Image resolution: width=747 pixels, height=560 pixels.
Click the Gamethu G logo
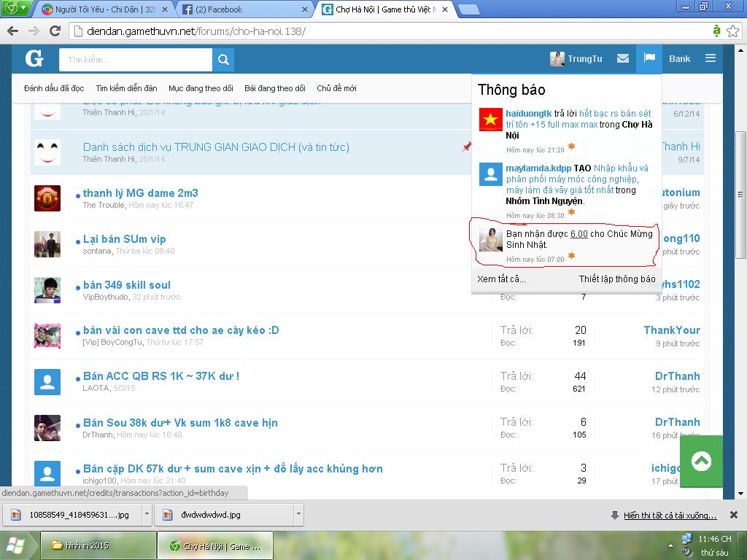[x=34, y=59]
